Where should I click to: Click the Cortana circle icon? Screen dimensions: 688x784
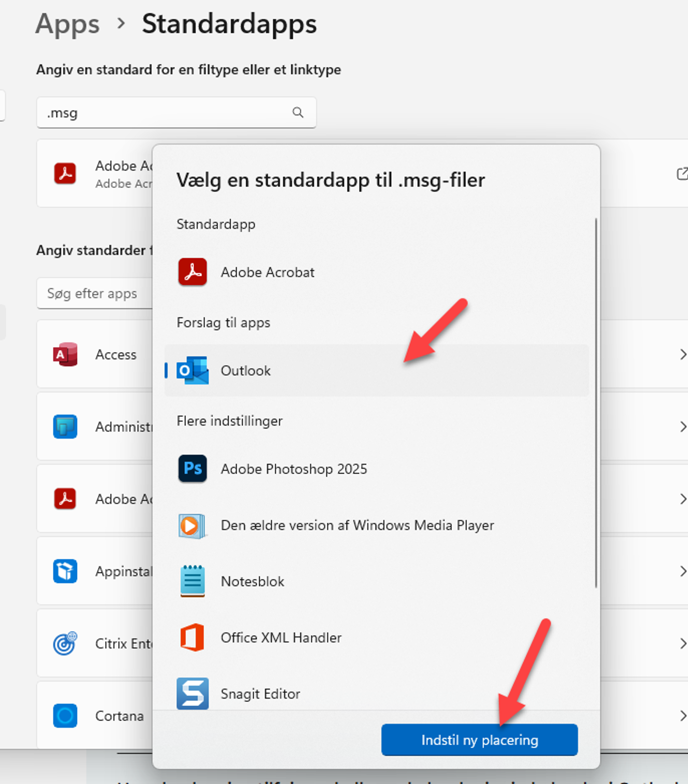(x=65, y=716)
